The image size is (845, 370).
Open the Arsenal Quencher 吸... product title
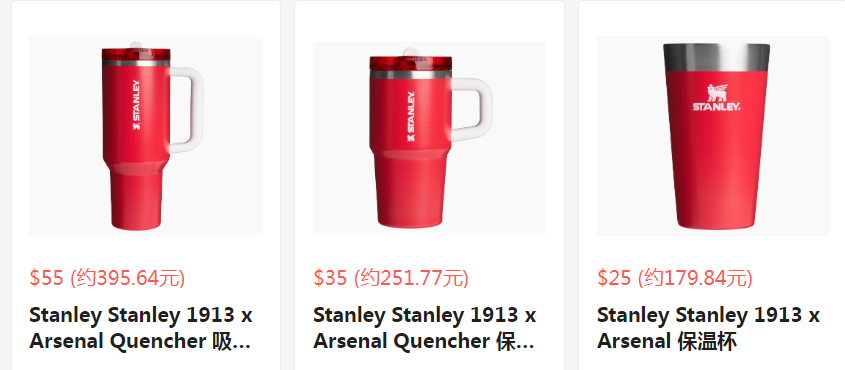(141, 328)
